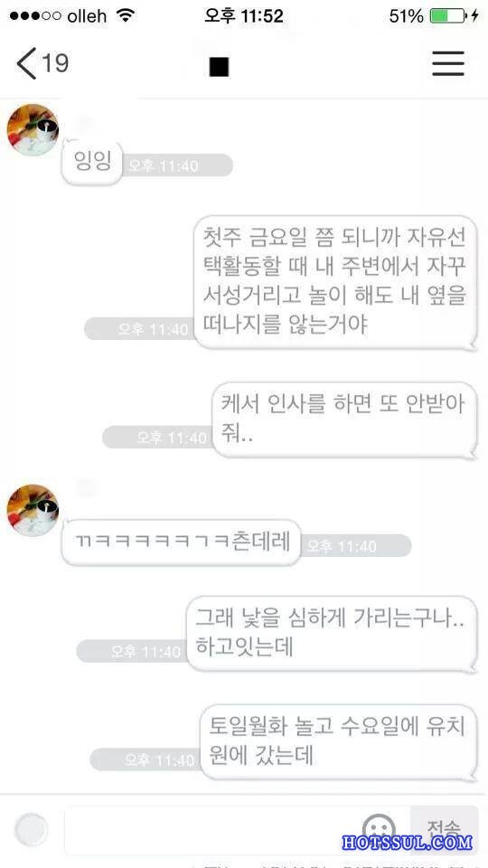The image size is (488, 868).
Task: Open the avatar beside ㅋㅋㅋ촌데레 message
Action: pyautogui.click(x=33, y=510)
